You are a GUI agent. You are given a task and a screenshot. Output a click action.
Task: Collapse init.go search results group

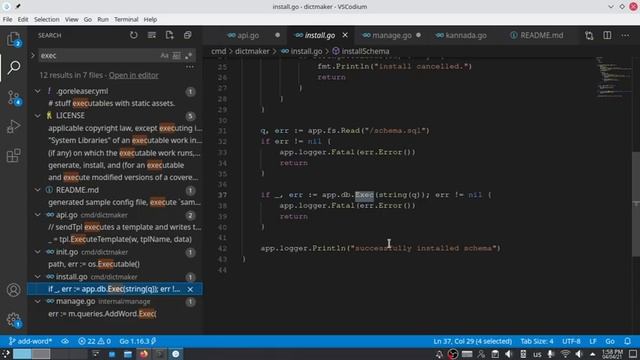pos(38,252)
